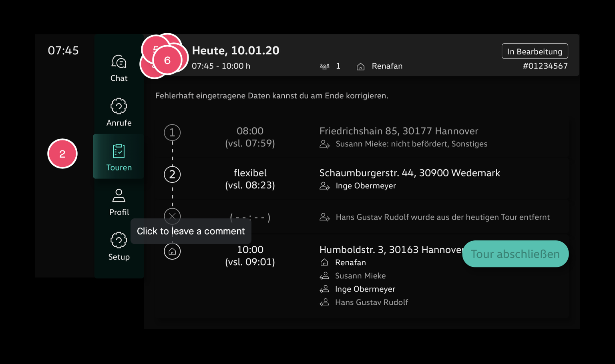Open the Setup gear icon
The width and height of the screenshot is (615, 364).
tap(119, 240)
